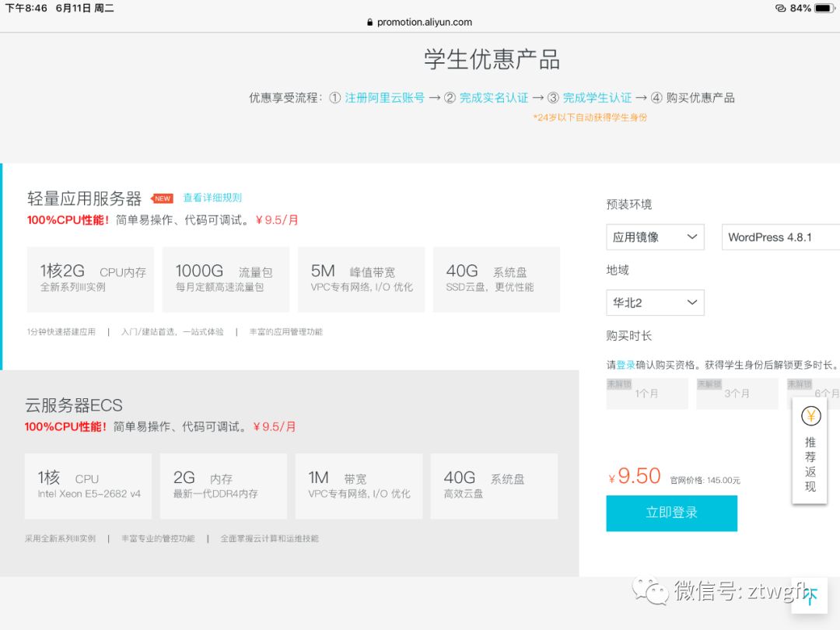
Task: Click the 40G 高效云盘 spec card
Action: [494, 486]
